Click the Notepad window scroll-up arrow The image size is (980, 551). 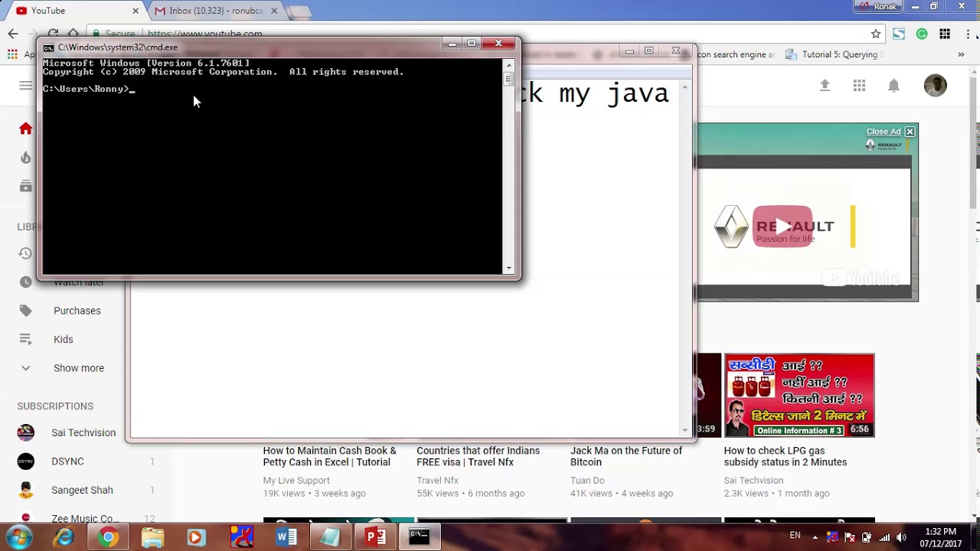[x=684, y=86]
